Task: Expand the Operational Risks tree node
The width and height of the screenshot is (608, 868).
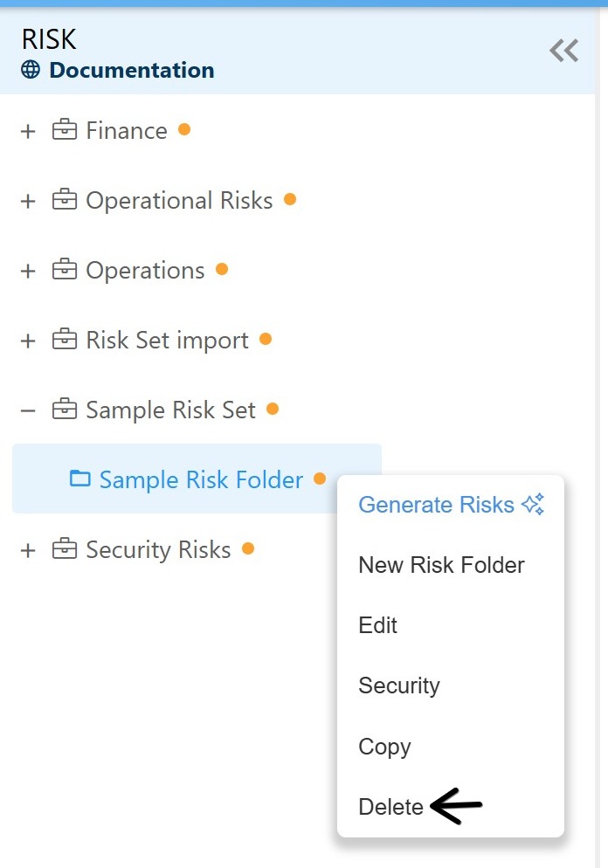Action: (28, 201)
